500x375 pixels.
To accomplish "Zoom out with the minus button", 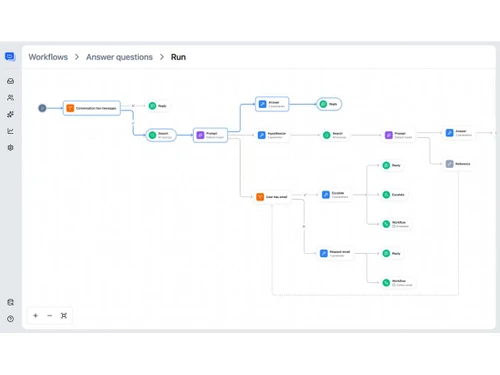I will point(50,315).
